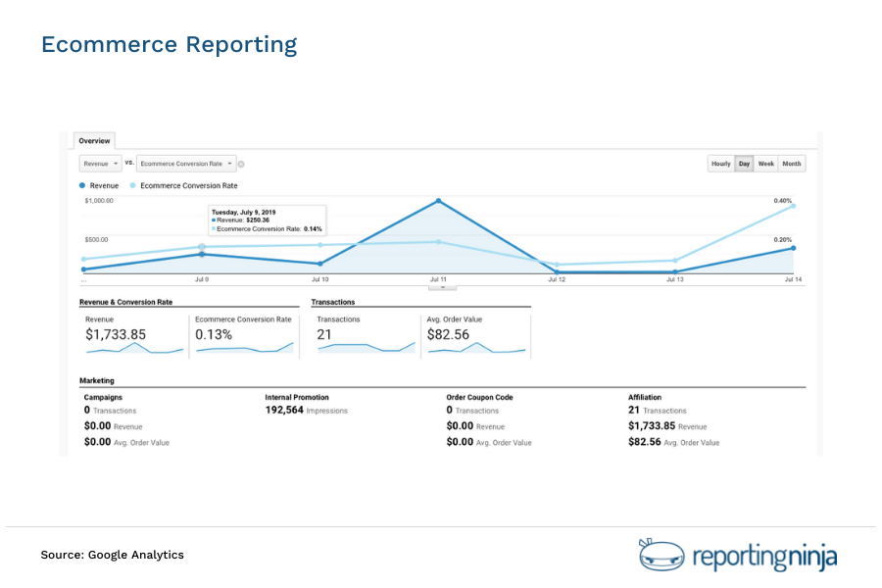Screen dimensions: 882x588
Task: Switch chart granularity to Hourly
Action: (x=721, y=164)
